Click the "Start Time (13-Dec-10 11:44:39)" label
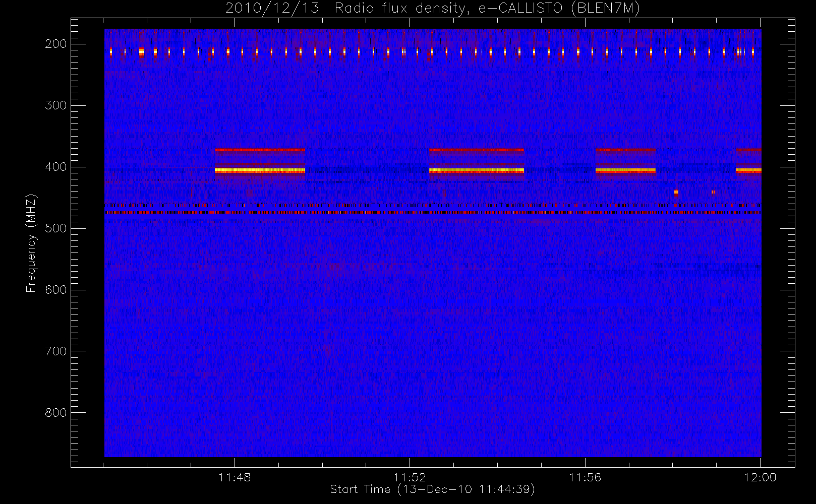 point(432,489)
